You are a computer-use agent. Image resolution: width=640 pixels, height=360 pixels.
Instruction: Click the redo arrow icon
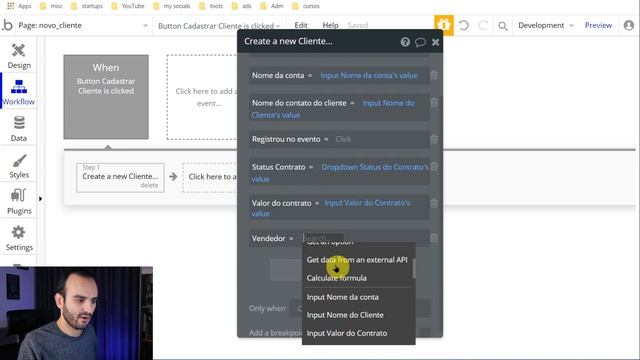click(x=483, y=25)
